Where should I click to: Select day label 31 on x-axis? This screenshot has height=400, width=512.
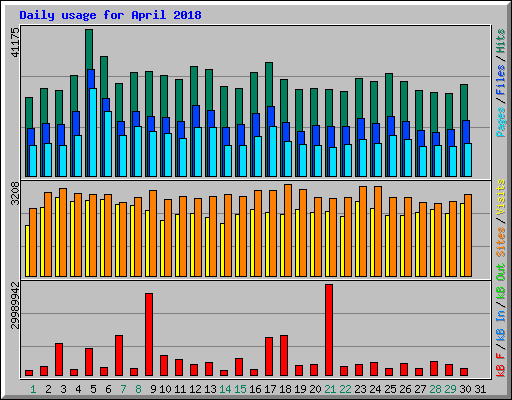click(x=480, y=389)
